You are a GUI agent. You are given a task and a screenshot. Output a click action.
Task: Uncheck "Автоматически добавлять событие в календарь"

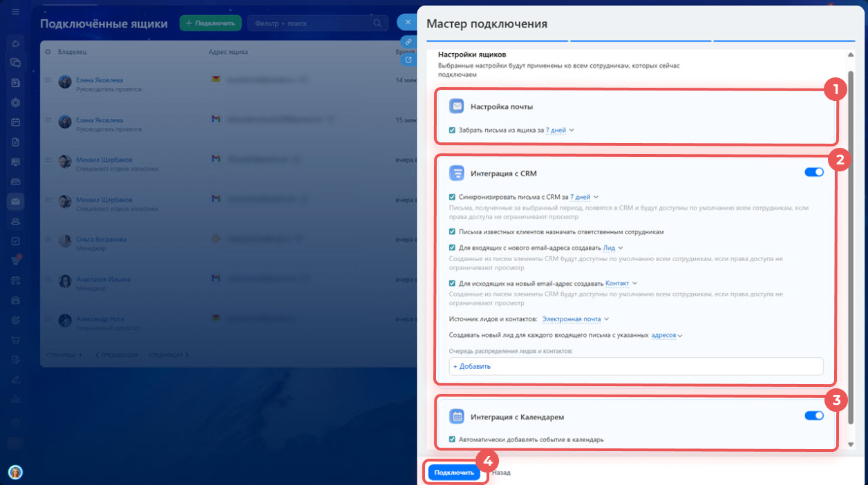coord(452,439)
